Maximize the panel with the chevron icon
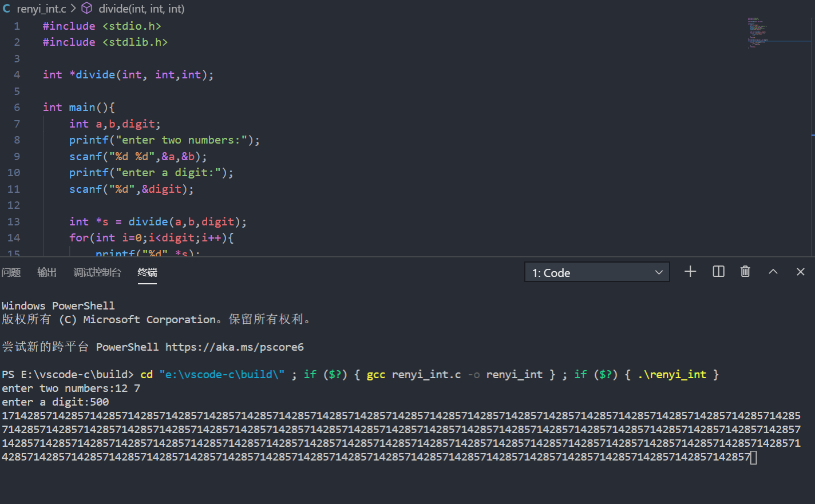 (773, 272)
